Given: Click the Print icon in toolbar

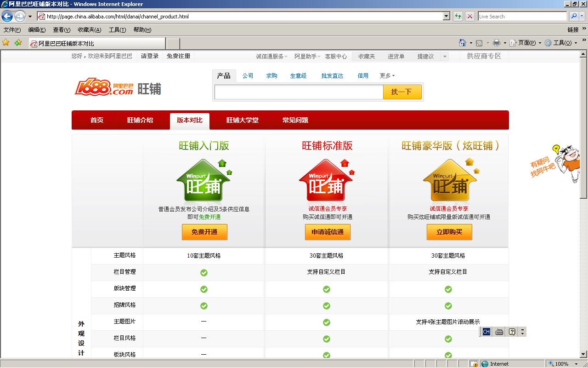Looking at the screenshot, I should click(x=496, y=43).
